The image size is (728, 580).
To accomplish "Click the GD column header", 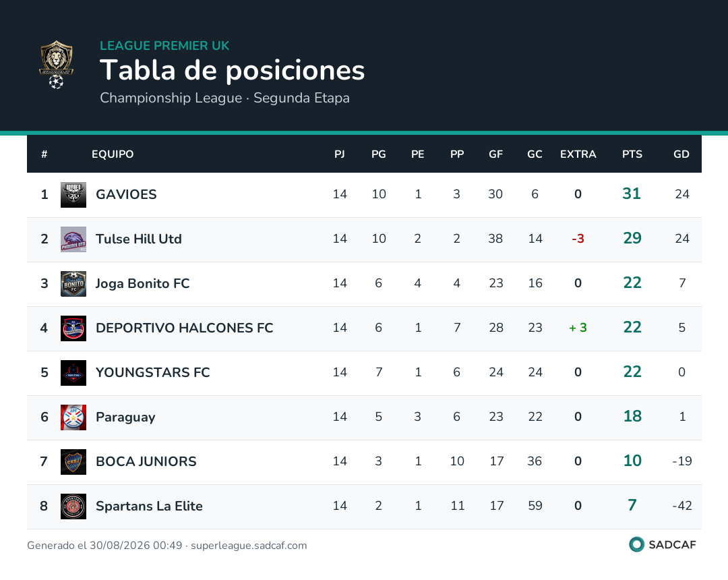I will pyautogui.click(x=681, y=154).
